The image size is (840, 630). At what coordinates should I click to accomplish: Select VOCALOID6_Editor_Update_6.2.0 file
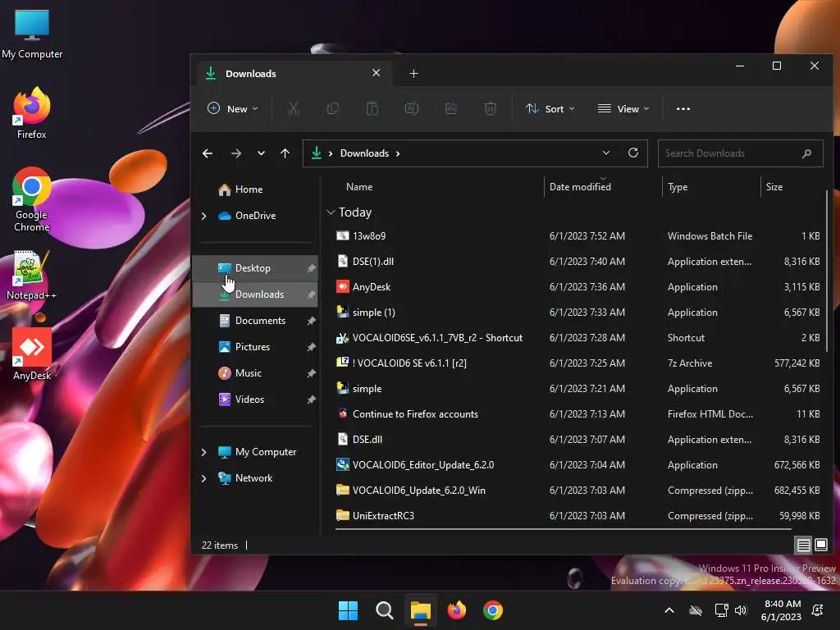tap(577, 465)
